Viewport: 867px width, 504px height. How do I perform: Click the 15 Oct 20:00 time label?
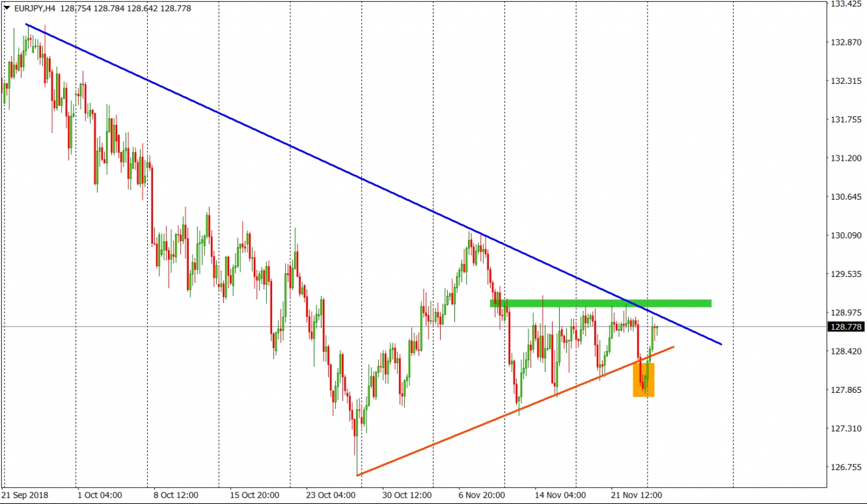click(255, 495)
